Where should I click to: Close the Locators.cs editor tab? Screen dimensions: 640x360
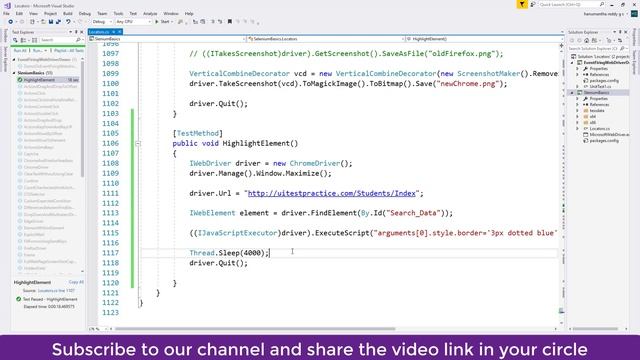coord(120,32)
